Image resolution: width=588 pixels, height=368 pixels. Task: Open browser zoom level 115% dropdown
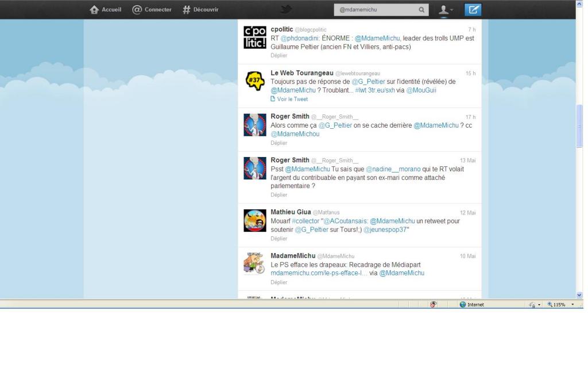[560, 304]
